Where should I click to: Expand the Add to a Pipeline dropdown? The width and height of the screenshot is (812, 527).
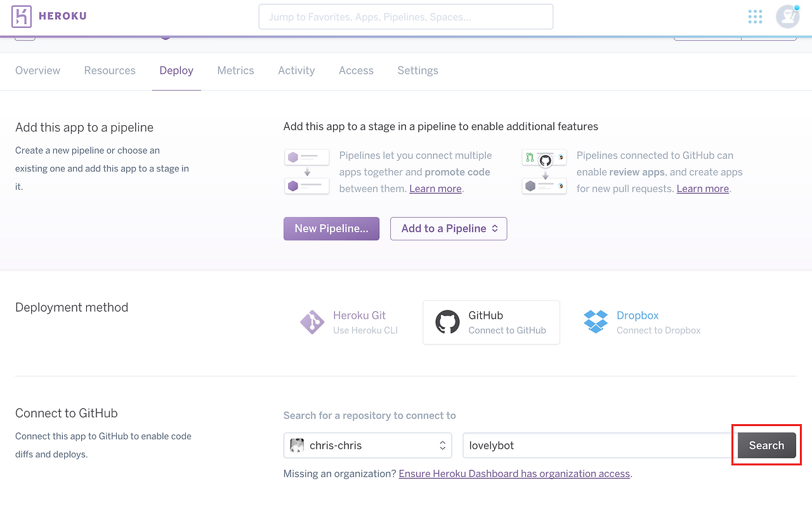click(449, 229)
